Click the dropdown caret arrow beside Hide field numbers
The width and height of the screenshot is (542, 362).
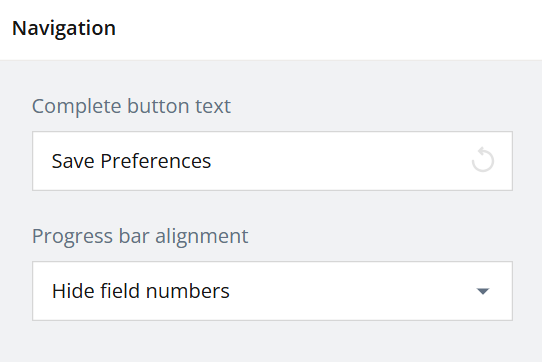(483, 291)
